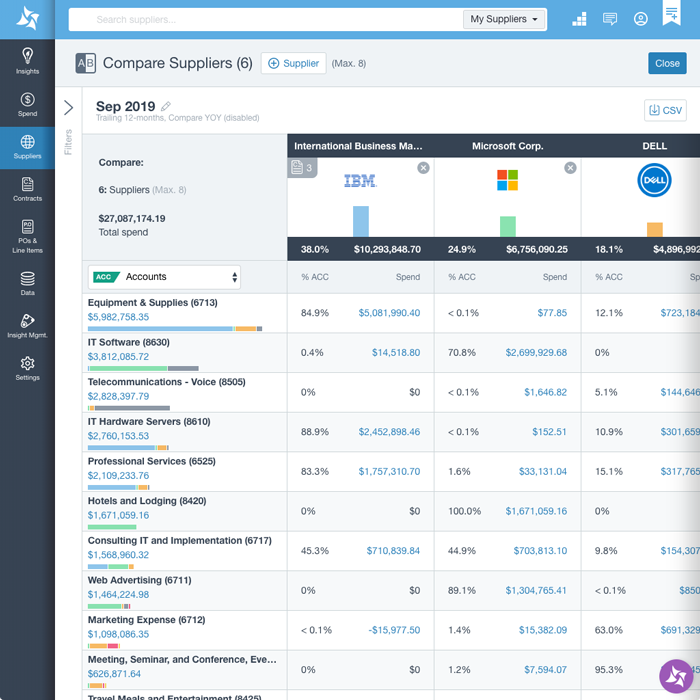Viewport: 700px width, 700px height.
Task: Open Insight Mgmt. in the sidebar
Action: 27,326
